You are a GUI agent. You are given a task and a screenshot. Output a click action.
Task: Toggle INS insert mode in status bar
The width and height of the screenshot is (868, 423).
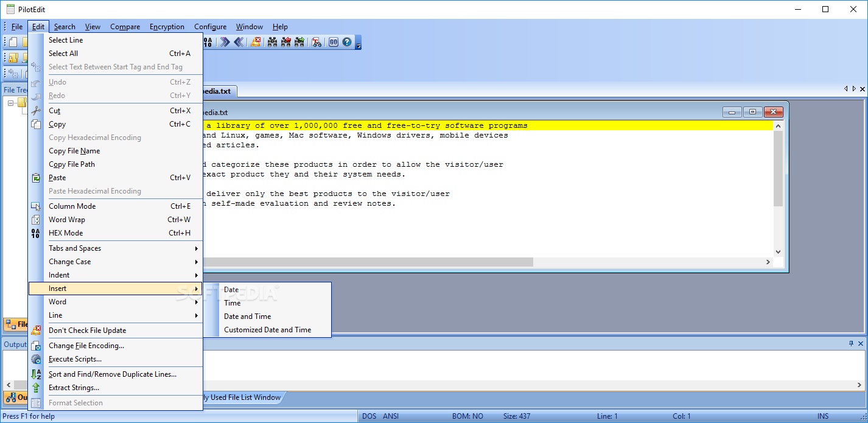point(823,416)
